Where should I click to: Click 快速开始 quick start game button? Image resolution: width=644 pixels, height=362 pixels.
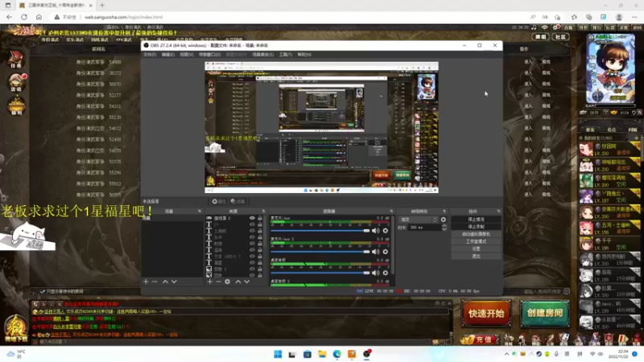click(486, 314)
